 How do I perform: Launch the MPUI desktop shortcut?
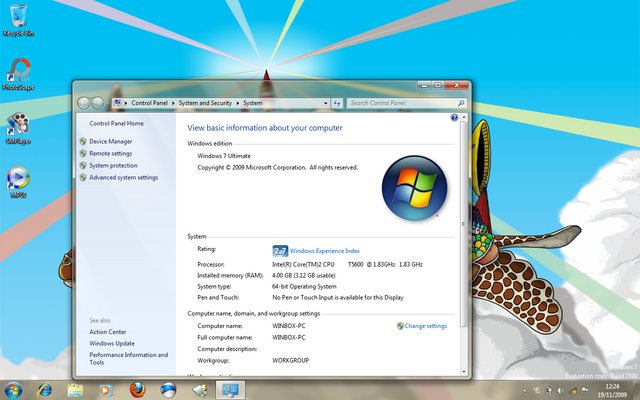pyautogui.click(x=18, y=182)
